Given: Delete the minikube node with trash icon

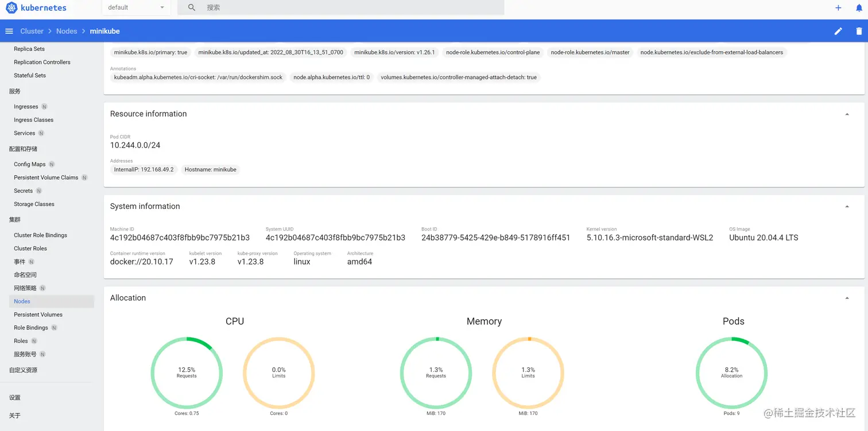Looking at the screenshot, I should click(x=859, y=31).
